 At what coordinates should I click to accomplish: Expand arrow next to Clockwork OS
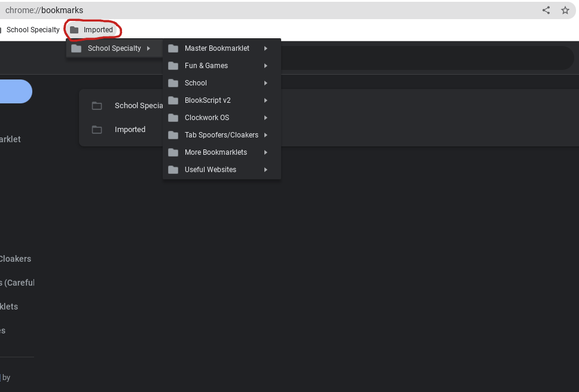point(266,118)
